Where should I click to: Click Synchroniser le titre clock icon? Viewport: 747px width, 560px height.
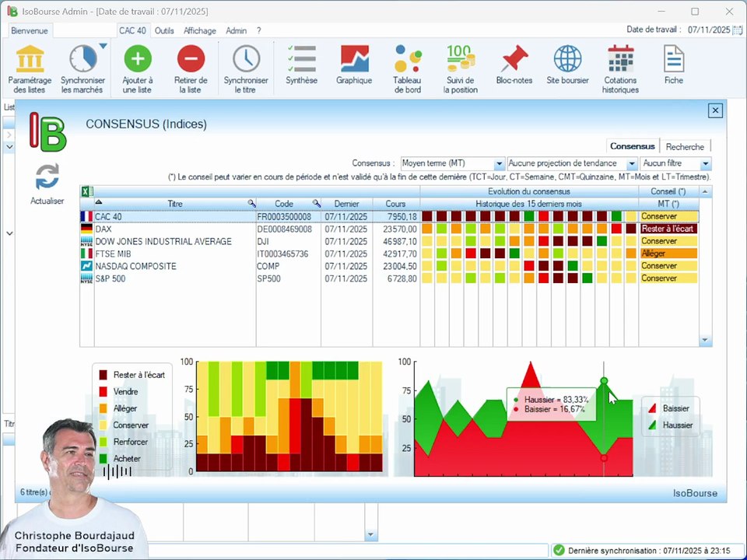click(247, 59)
